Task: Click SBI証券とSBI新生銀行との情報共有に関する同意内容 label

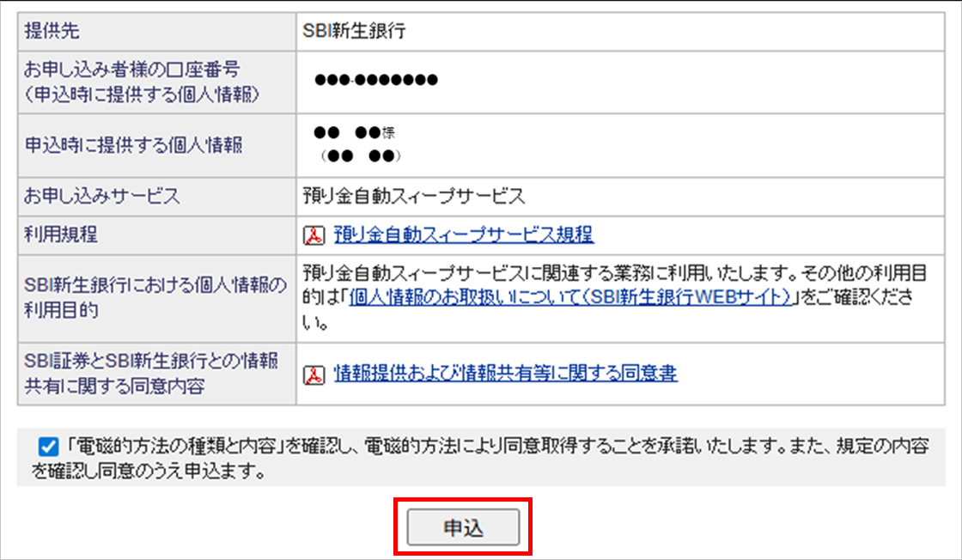Action: [x=151, y=373]
